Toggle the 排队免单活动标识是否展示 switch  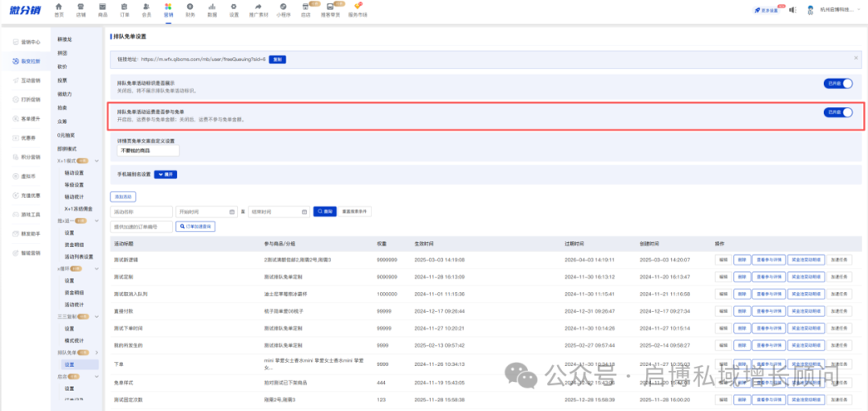(x=837, y=84)
